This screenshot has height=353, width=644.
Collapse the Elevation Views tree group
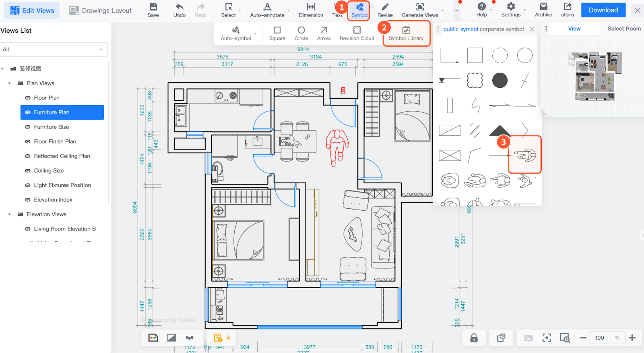pyautogui.click(x=10, y=214)
